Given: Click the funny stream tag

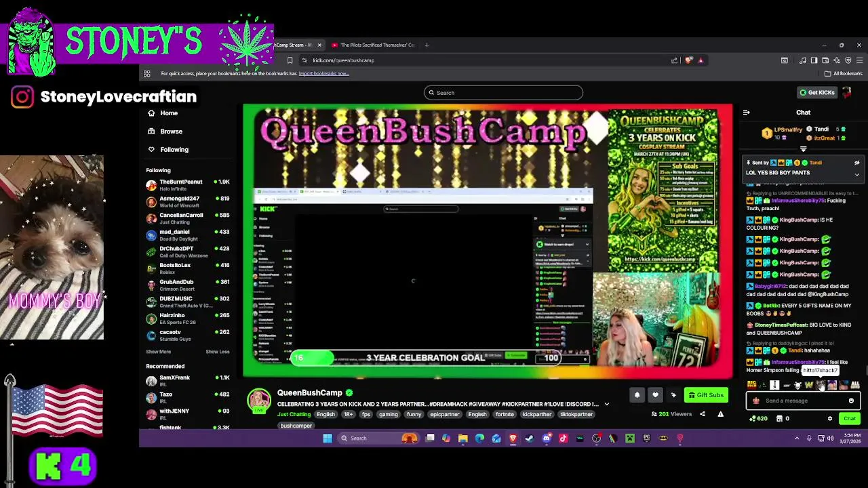Looking at the screenshot, I should 414,414.
